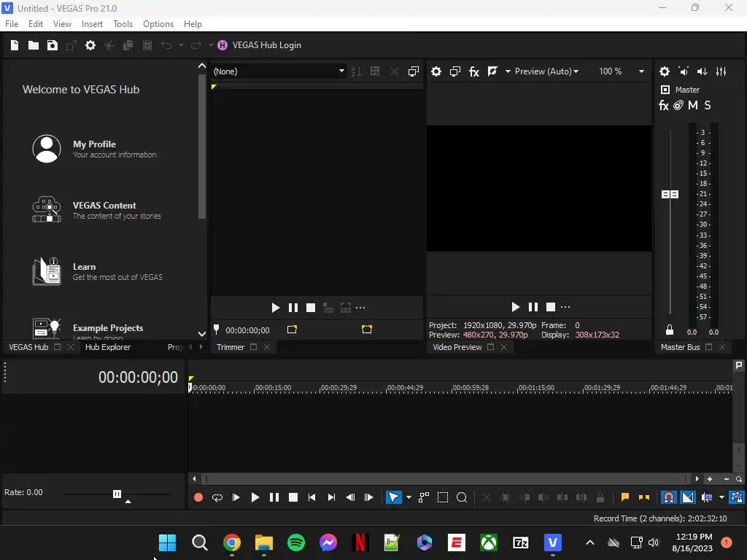
Task: Select the Selection Edit tool
Action: click(x=443, y=497)
